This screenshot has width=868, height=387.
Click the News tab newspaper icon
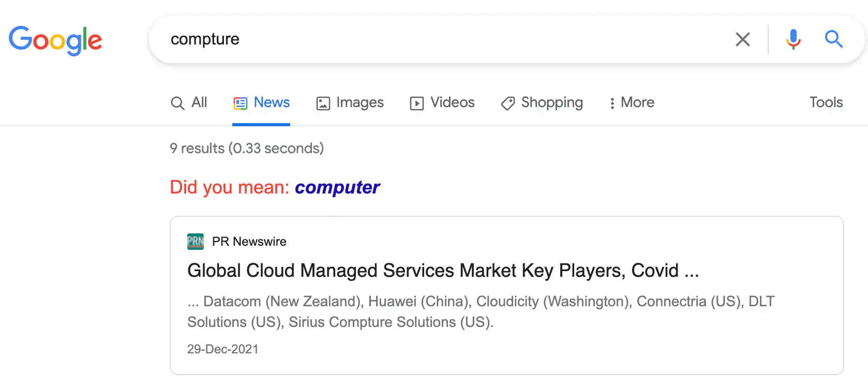click(241, 103)
